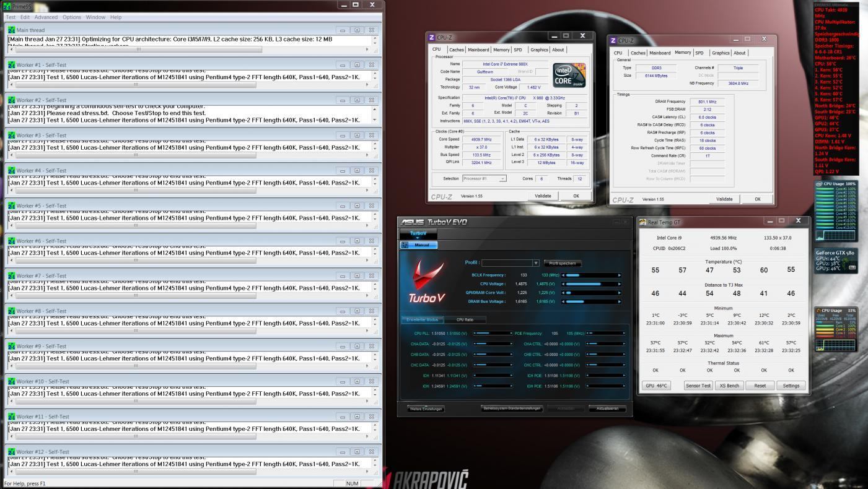The image size is (868, 489).
Task: Close the Worker #12 child window
Action: click(371, 452)
